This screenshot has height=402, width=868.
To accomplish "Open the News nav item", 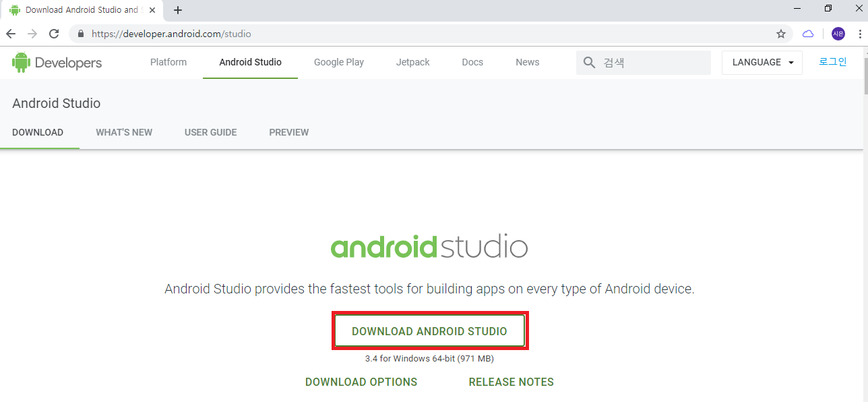I will 528,62.
